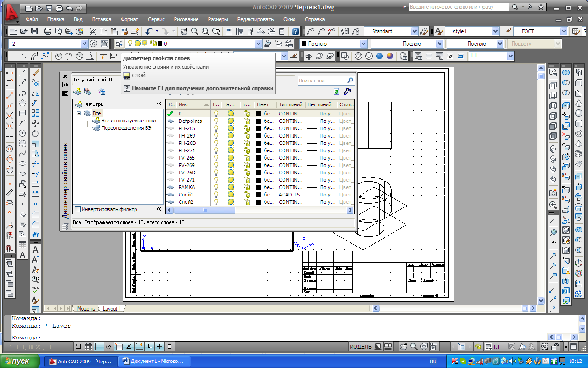Click the Поиск слоя search field
The image size is (588, 368).
point(326,80)
